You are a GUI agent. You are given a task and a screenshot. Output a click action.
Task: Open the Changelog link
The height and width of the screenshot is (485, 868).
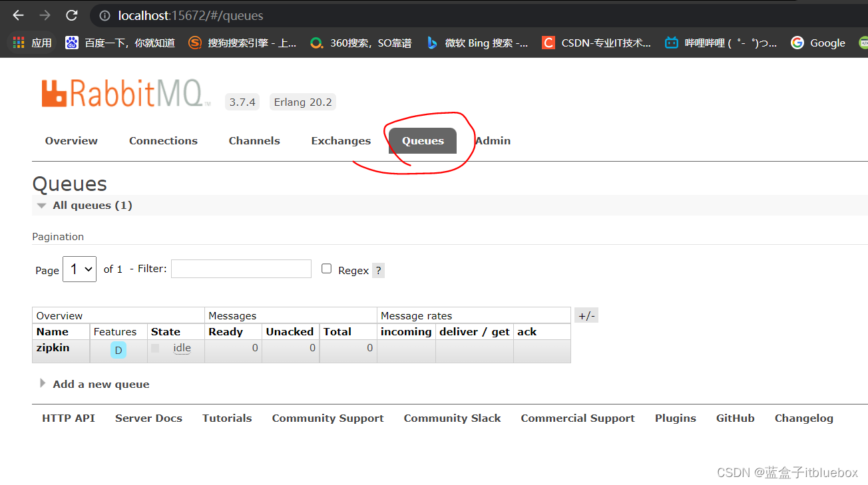pos(804,418)
